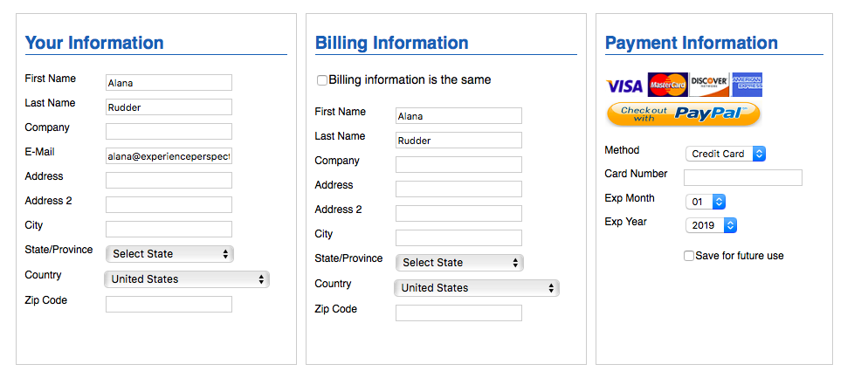The width and height of the screenshot is (868, 378).
Task: Focus the Zip Code field in Billing Information
Action: click(459, 313)
